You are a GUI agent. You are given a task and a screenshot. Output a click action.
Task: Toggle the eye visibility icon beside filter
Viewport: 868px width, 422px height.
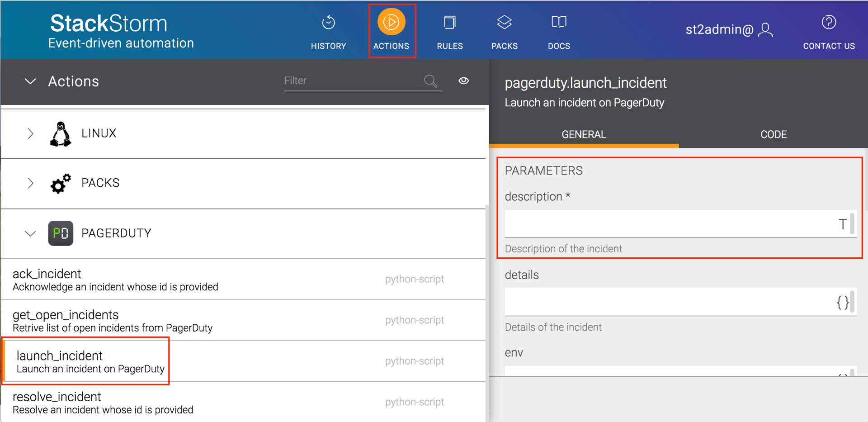tap(463, 81)
